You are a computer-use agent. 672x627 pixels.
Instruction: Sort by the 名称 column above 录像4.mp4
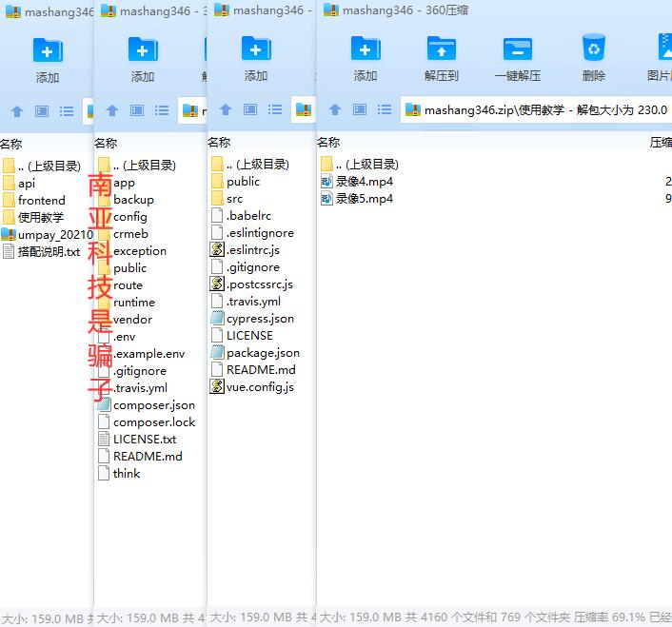pyautogui.click(x=329, y=143)
